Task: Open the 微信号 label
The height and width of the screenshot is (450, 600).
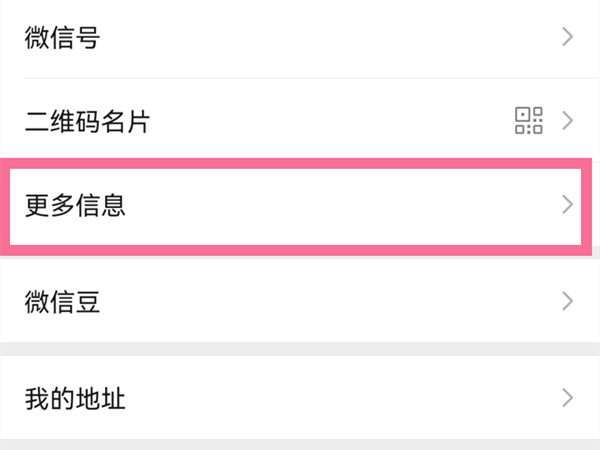Action: click(62, 38)
